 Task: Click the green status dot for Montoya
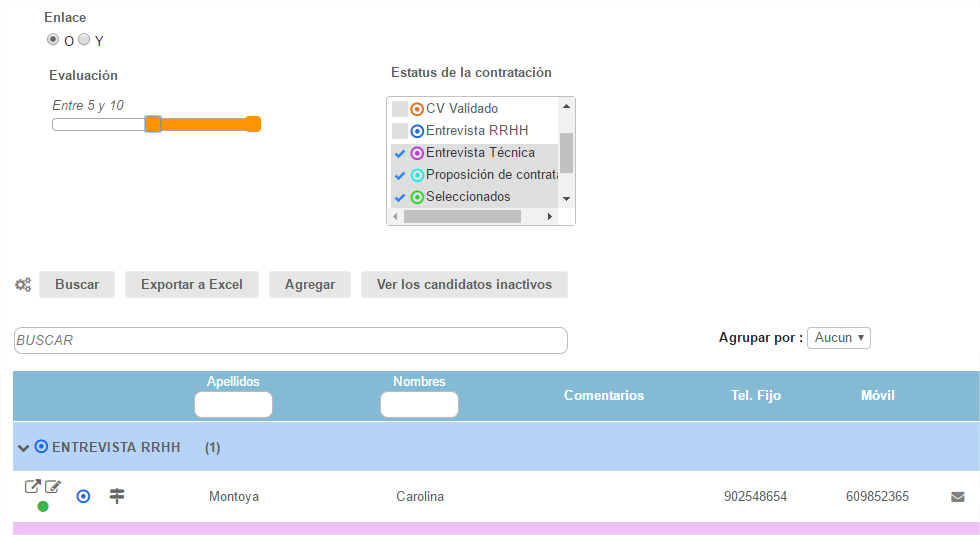tap(43, 506)
